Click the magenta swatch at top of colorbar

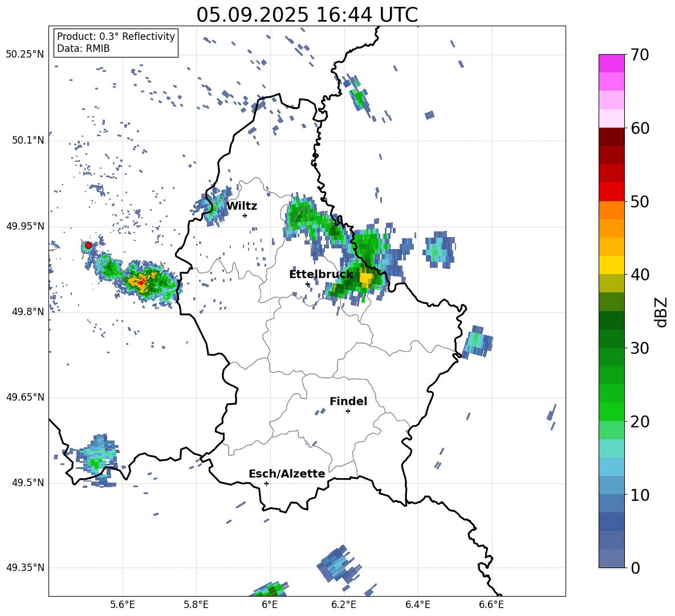coord(611,63)
